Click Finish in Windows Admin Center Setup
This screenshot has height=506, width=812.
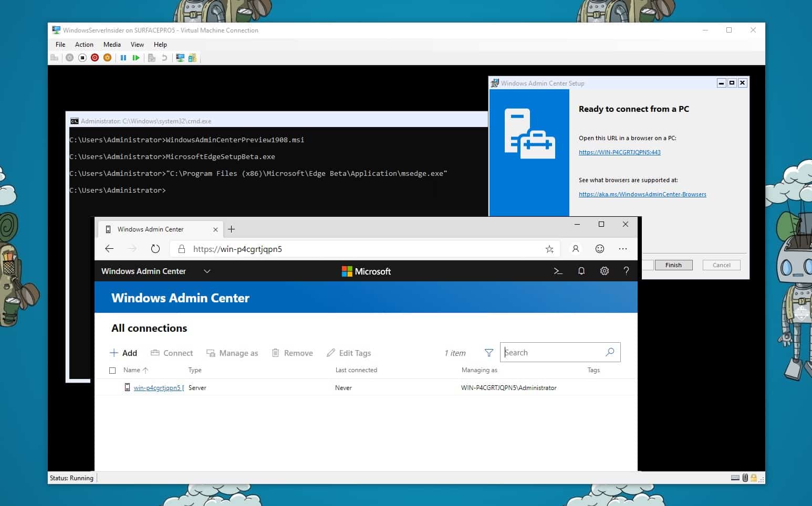tap(673, 265)
